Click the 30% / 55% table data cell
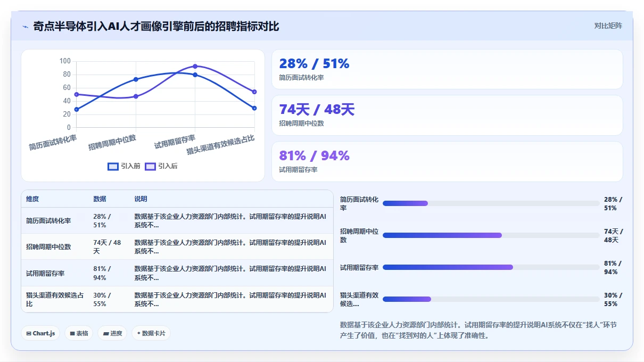The width and height of the screenshot is (644, 362). tap(109, 299)
